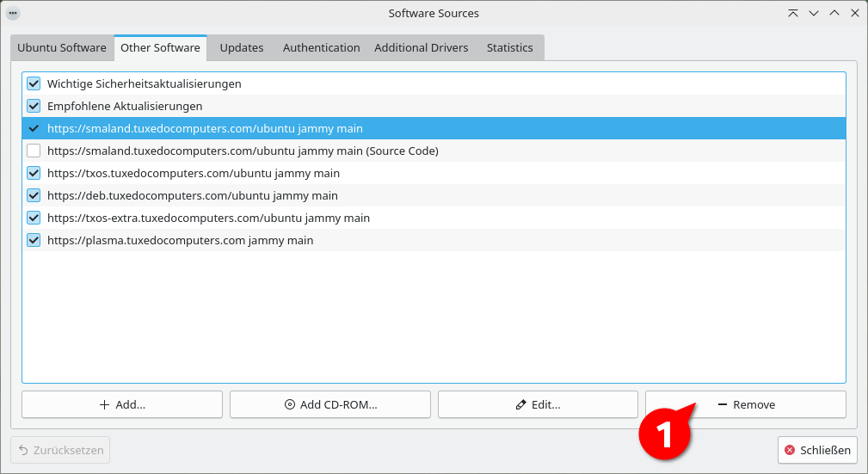Select 'https://plasma.tuxedocomputers.com jammy main' row
Image resolution: width=868 pixels, height=474 pixels.
tap(434, 240)
